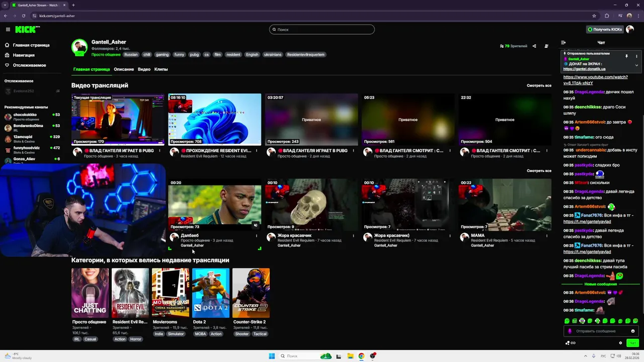Open recommended channel funnyhoodvidz
Viewport: 644px width, 362px height.
(32, 150)
